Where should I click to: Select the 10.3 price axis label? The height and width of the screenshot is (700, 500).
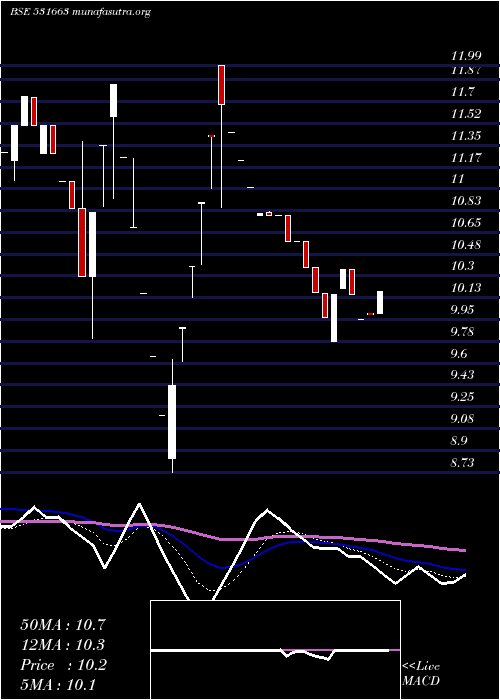(x=462, y=266)
